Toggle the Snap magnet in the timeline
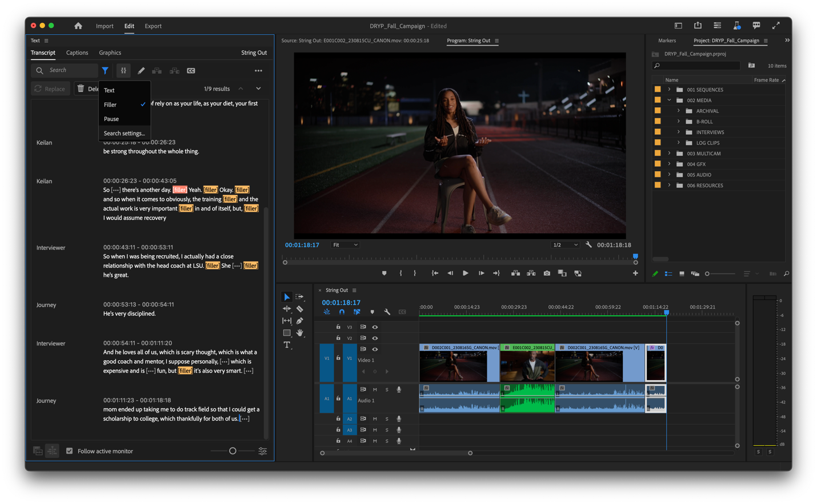 coord(342,312)
